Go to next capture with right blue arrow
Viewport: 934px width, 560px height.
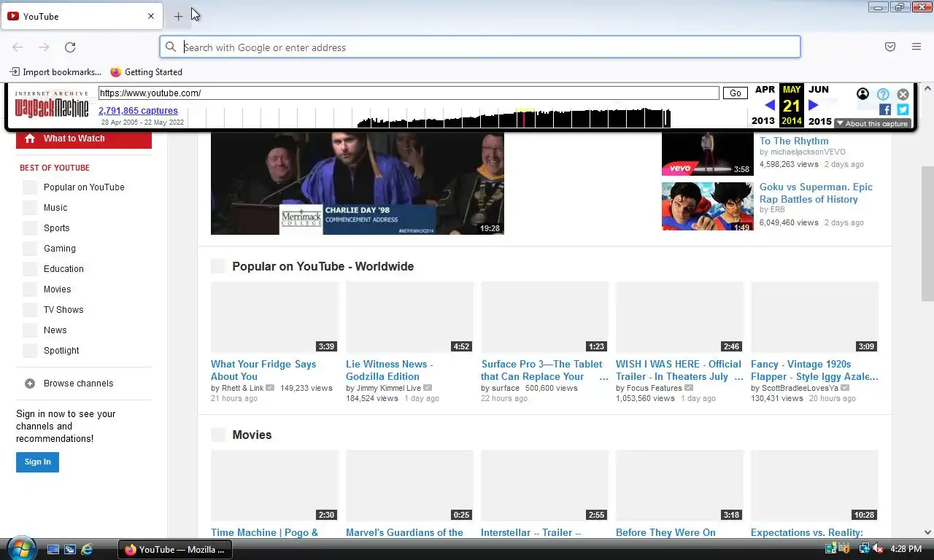tap(814, 105)
